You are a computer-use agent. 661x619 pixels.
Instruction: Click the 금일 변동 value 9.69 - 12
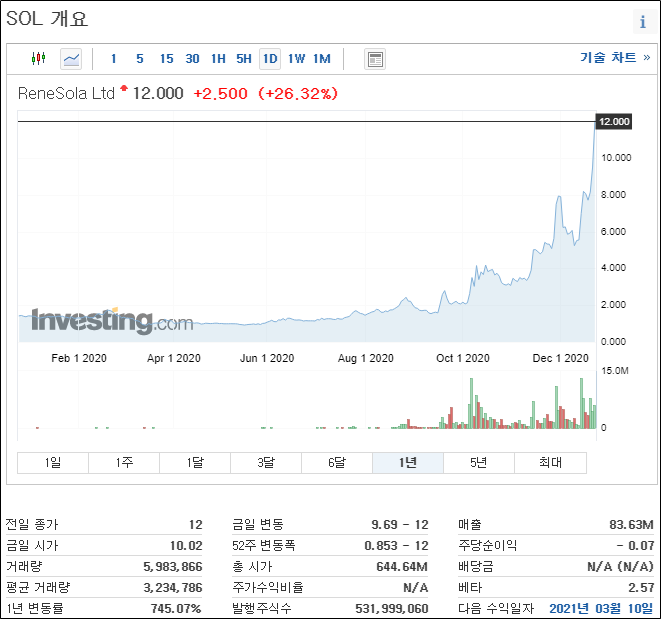click(x=400, y=525)
